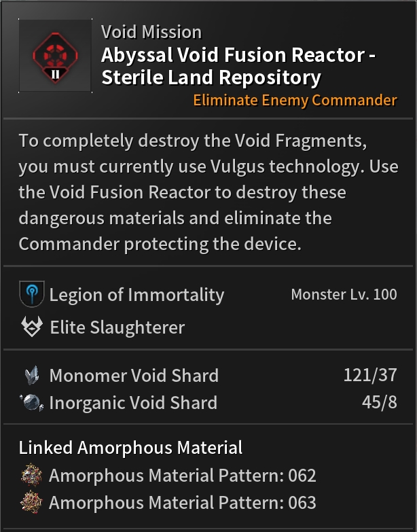The height and width of the screenshot is (532, 417).
Task: Click the Void Mission category label
Action: (x=151, y=32)
